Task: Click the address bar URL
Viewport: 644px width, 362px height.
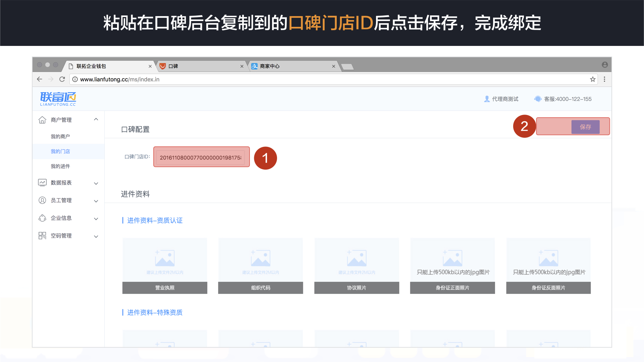Action: tap(120, 79)
